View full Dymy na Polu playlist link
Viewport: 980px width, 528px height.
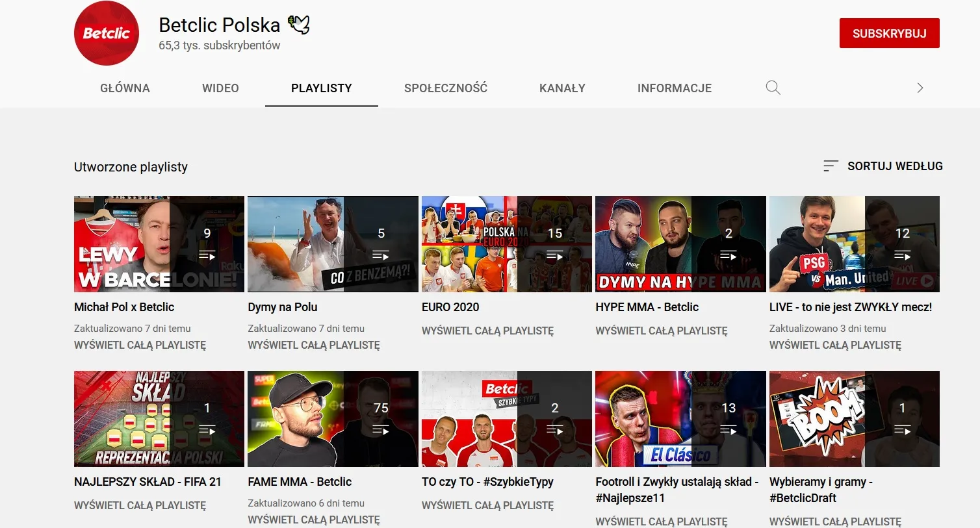314,346
